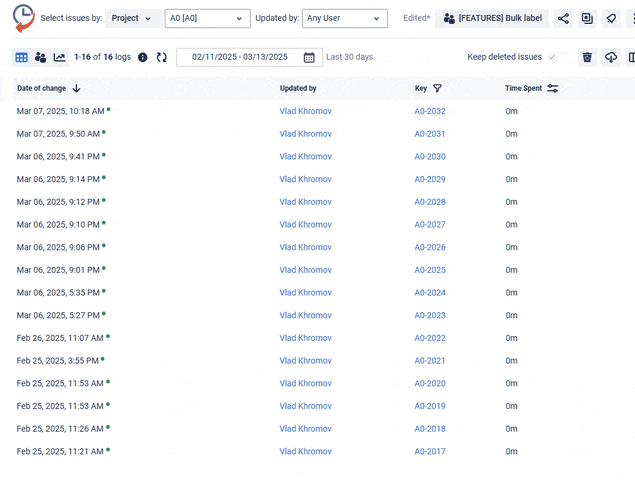Switch to the table grid view
The image size is (635, 480).
pyautogui.click(x=21, y=58)
